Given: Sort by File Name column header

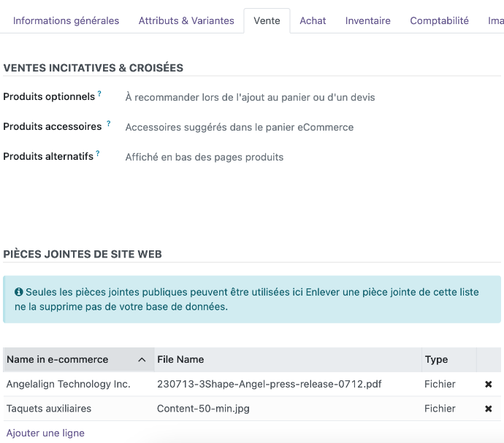Looking at the screenshot, I should click(180, 359).
